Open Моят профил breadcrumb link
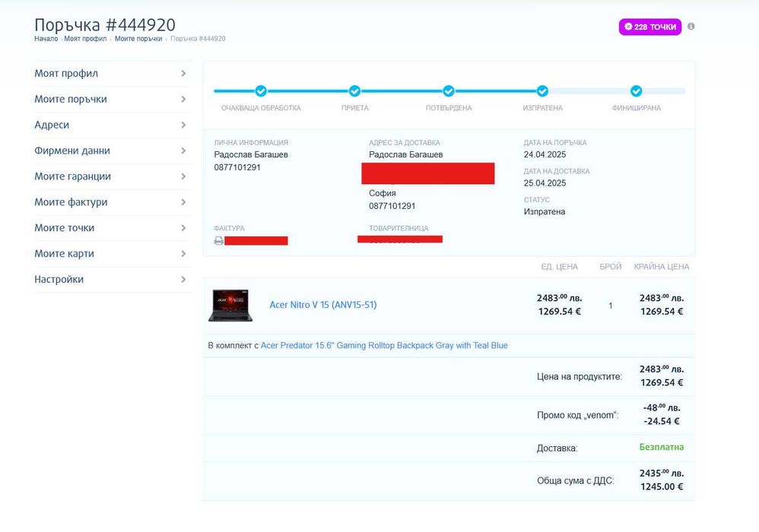 [86, 39]
